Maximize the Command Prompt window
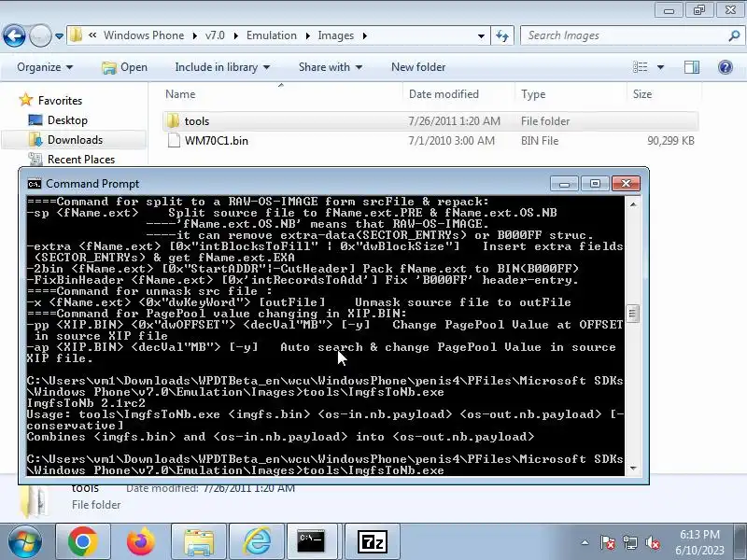Image resolution: width=747 pixels, height=560 pixels. [x=595, y=184]
